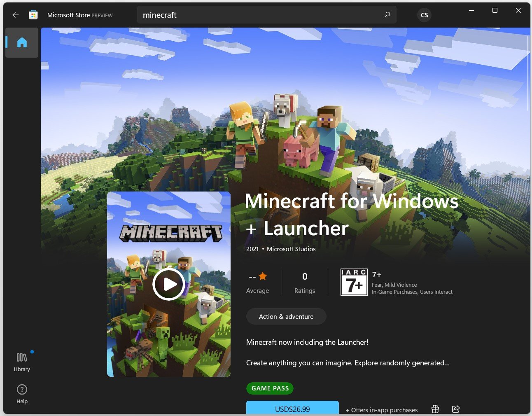Click the orange star average rating
Viewport: 532px width, 416px height.
263,276
